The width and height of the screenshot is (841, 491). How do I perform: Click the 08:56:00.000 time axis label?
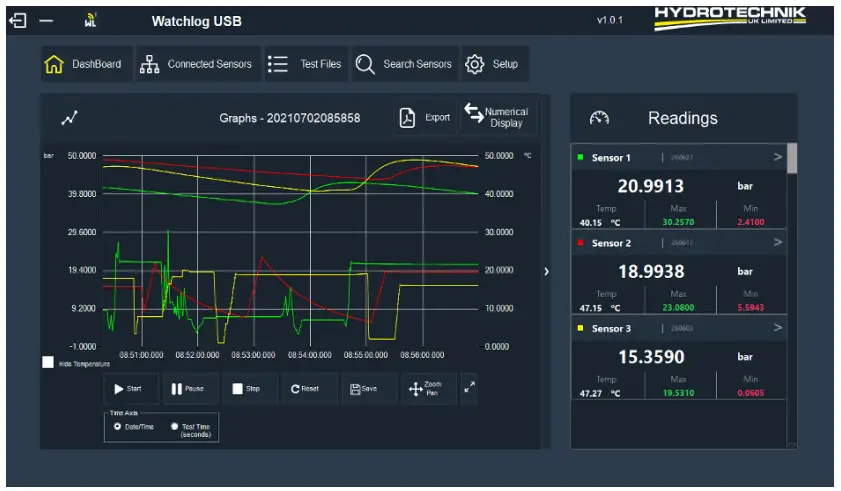(x=422, y=355)
